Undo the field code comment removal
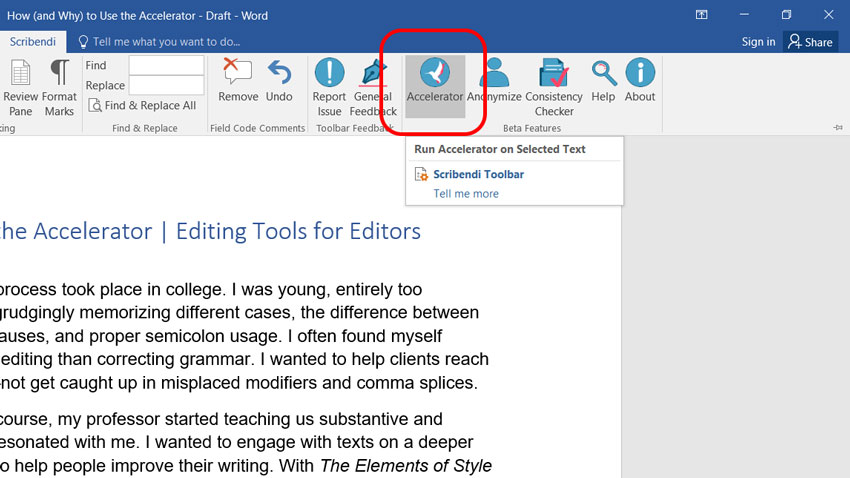 pos(279,80)
